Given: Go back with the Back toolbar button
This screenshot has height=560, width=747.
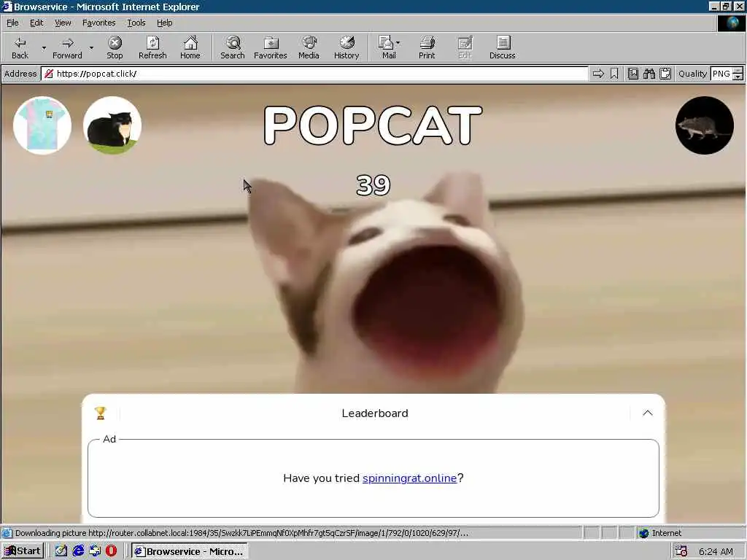Looking at the screenshot, I should click(x=20, y=47).
